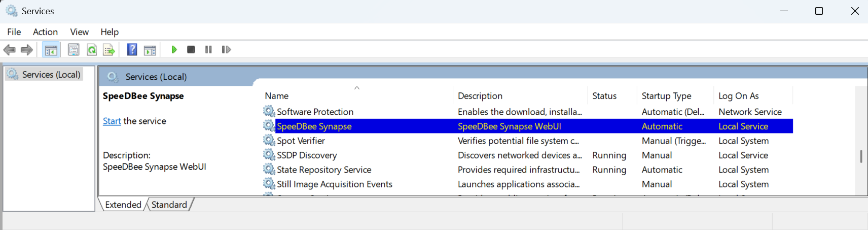Click the Refresh toolbar icon
Viewport: 868px width, 230px height.
pyautogui.click(x=92, y=50)
